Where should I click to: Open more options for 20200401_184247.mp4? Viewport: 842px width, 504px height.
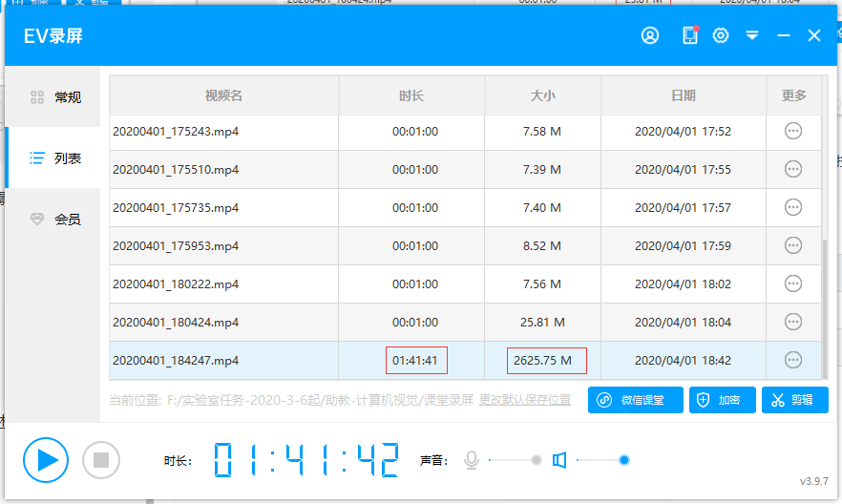point(793,360)
